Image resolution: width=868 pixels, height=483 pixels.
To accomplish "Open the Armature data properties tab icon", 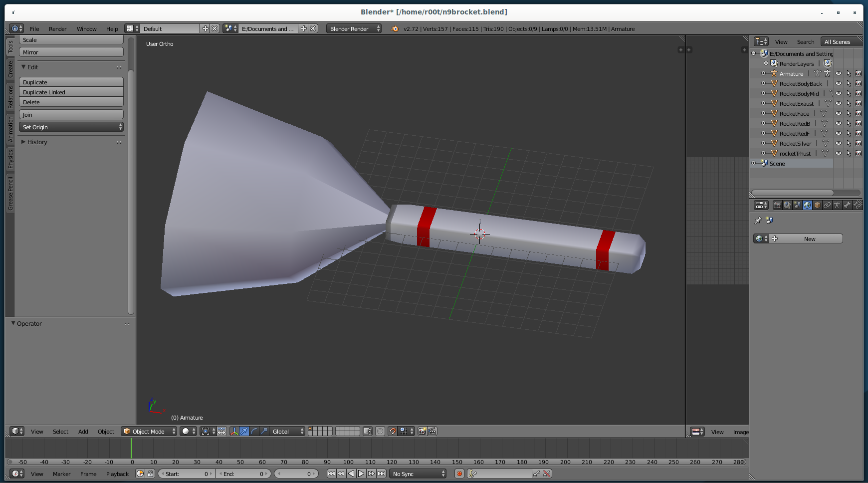I will pos(837,205).
